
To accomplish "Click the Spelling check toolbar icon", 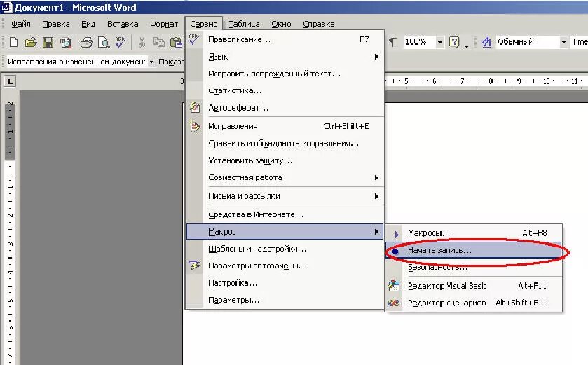I will [121, 42].
